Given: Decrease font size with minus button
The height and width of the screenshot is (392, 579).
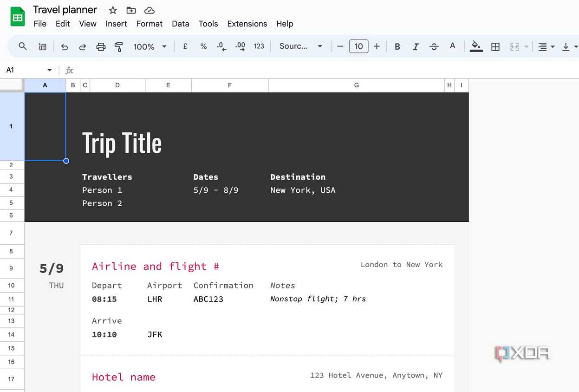Looking at the screenshot, I should click(x=340, y=46).
